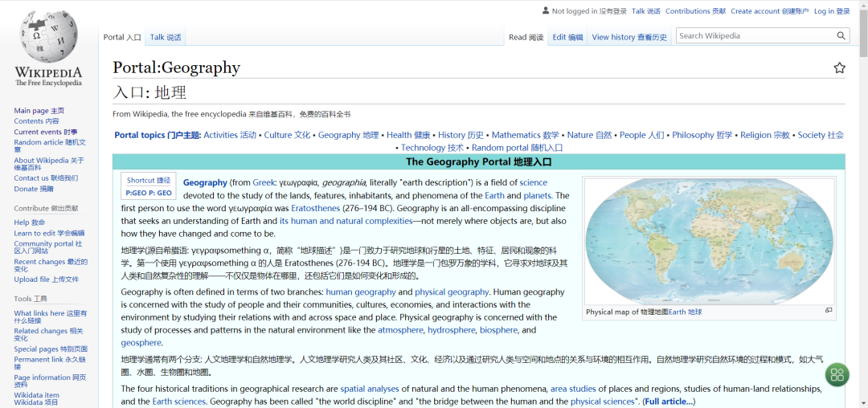Open the History portal topic
868x408 pixels.
point(461,135)
